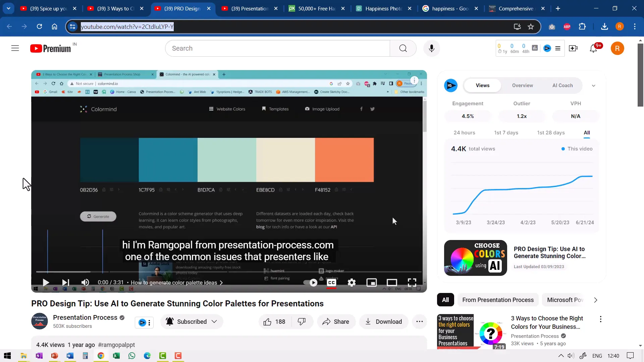
Task: Select 1st 7 days time range
Action: tap(506, 133)
